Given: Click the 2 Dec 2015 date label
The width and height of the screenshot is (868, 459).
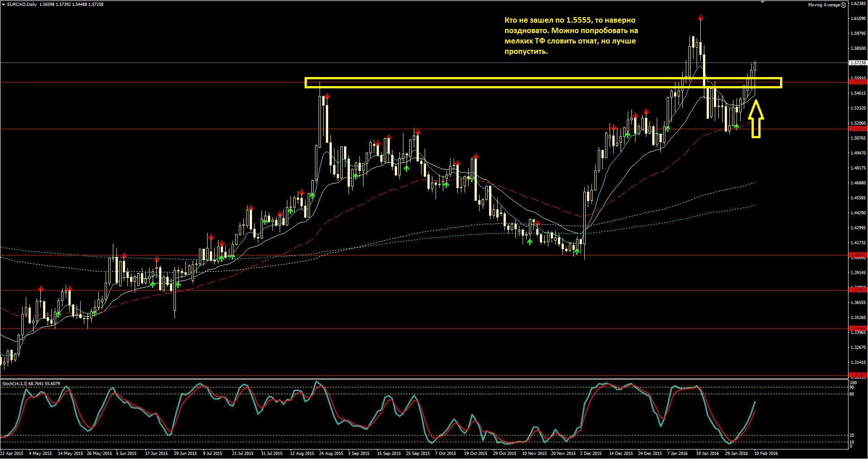Looking at the screenshot, I should pyautogui.click(x=591, y=453).
